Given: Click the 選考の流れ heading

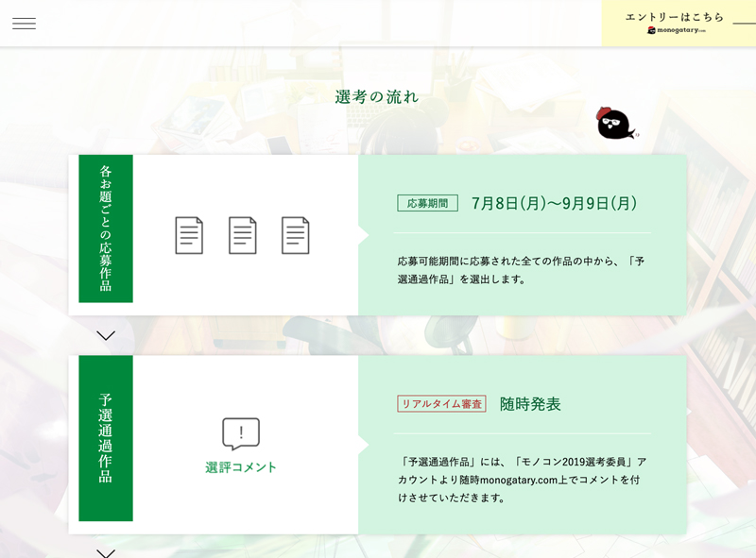Looking at the screenshot, I should coord(377,97).
